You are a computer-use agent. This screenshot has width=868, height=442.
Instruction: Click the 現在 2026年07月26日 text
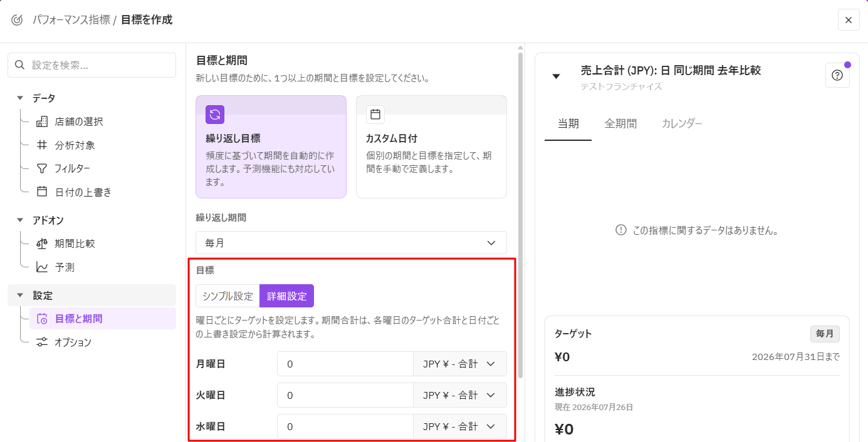(594, 407)
